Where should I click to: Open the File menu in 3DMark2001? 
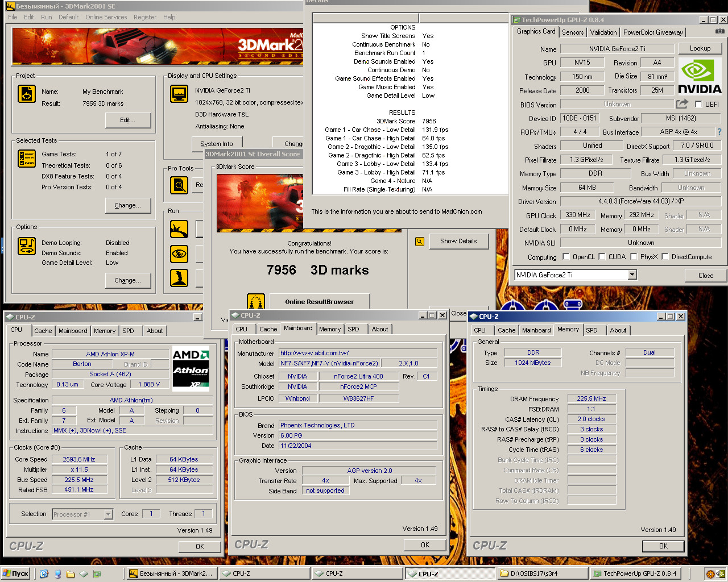pyautogui.click(x=13, y=17)
